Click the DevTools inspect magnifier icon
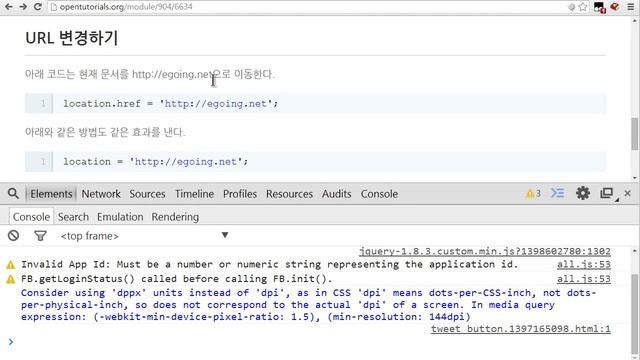 pos(13,193)
